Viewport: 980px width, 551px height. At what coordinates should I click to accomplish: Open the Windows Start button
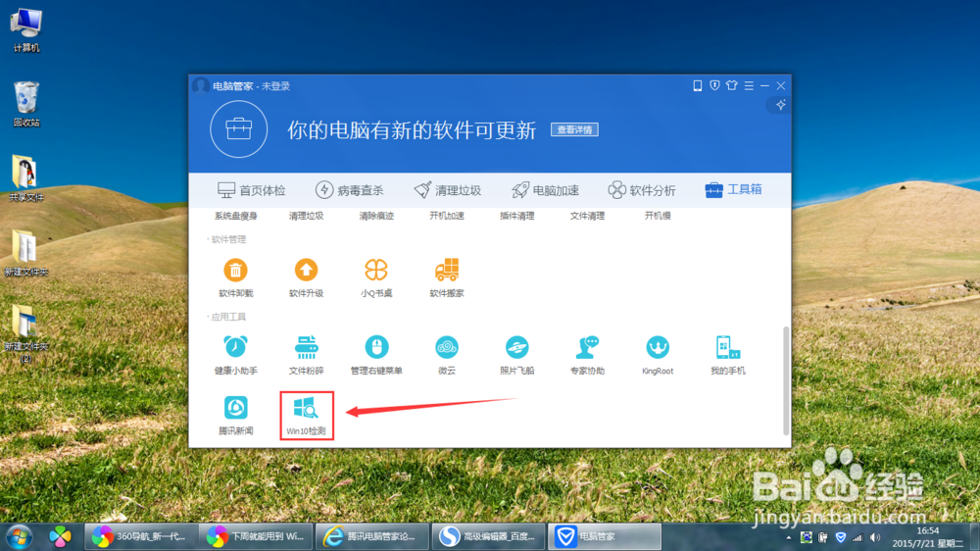click(19, 536)
